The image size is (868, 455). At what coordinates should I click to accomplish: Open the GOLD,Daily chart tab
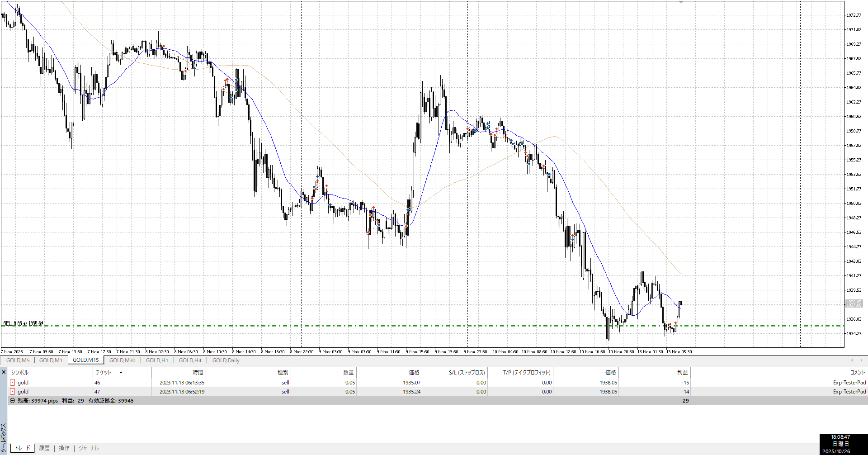226,360
